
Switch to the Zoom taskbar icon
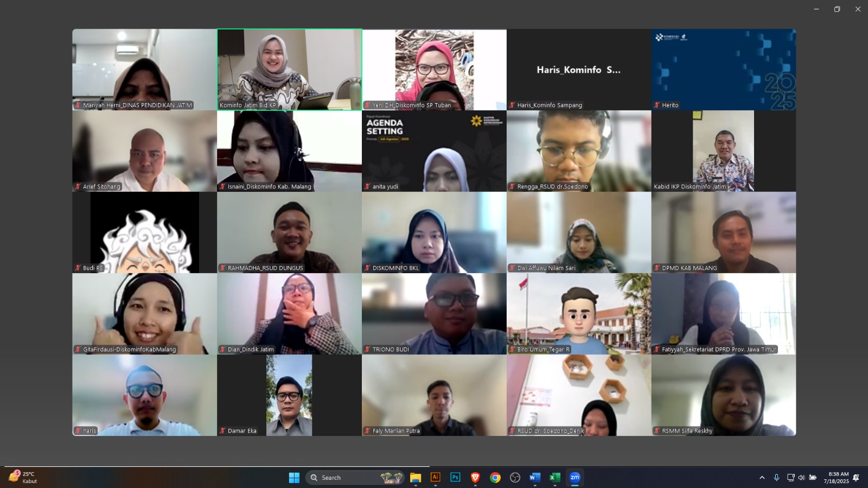point(575,478)
